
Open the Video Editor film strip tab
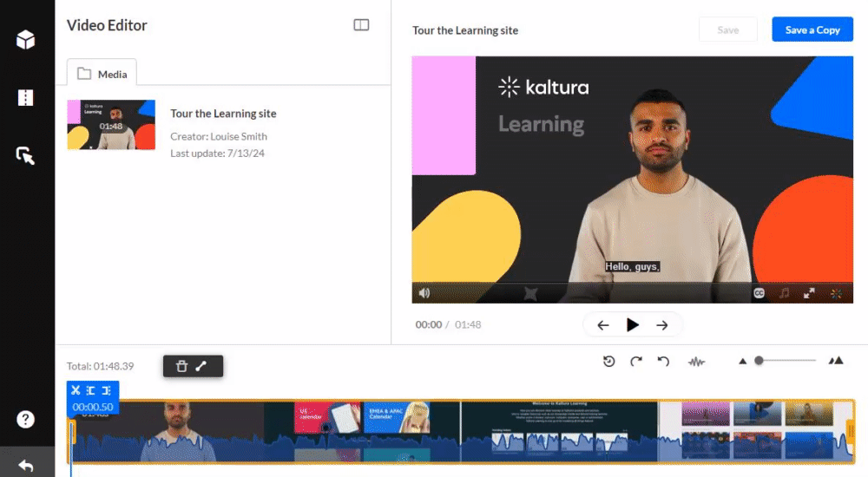pos(26,98)
